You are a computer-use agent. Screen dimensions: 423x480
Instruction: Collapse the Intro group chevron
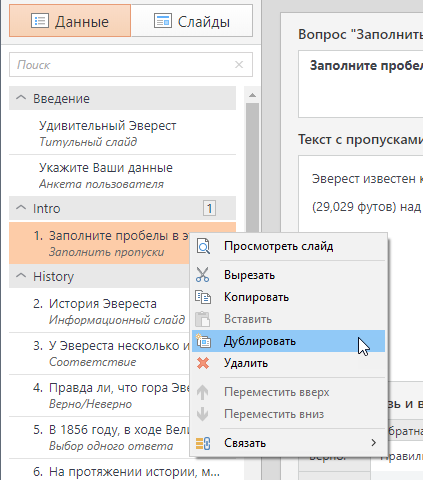(21, 208)
